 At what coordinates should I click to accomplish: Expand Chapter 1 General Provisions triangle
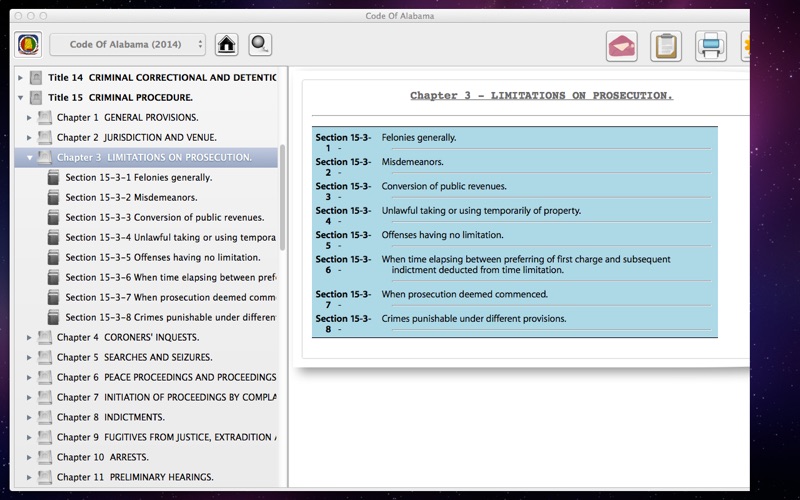click(x=29, y=117)
